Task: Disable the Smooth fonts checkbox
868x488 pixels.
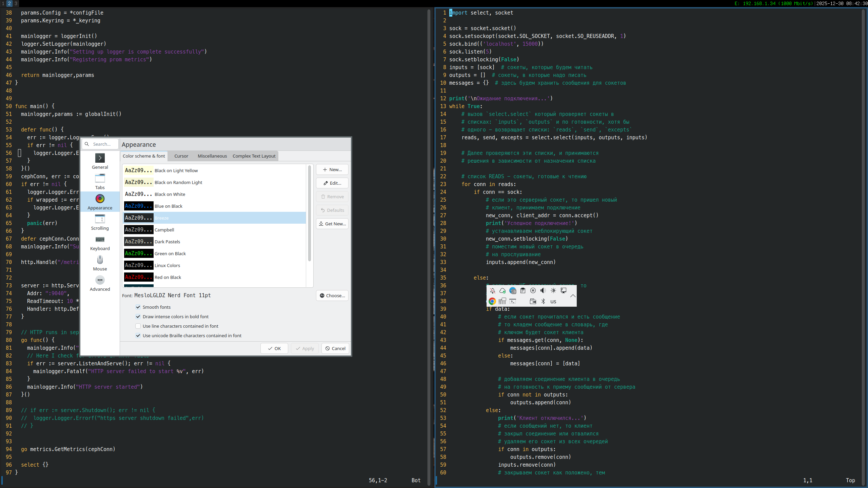Action: (x=138, y=307)
